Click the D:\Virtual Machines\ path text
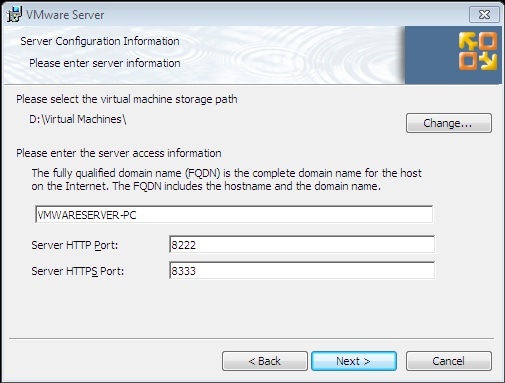This screenshot has height=383, width=505. [x=78, y=119]
